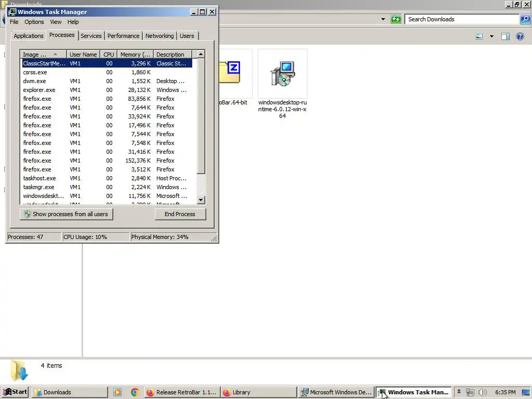
Task: Click the show desktop icon beside clock
Action: 526,393
